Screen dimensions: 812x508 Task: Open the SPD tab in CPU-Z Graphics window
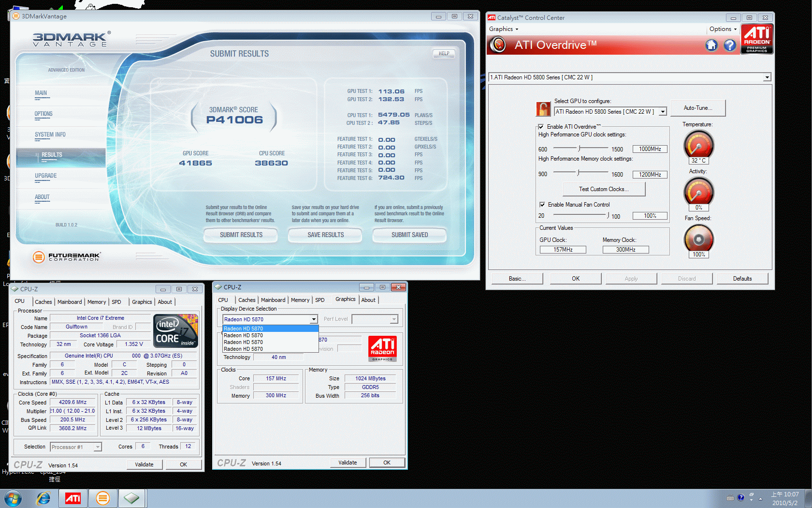(x=319, y=300)
